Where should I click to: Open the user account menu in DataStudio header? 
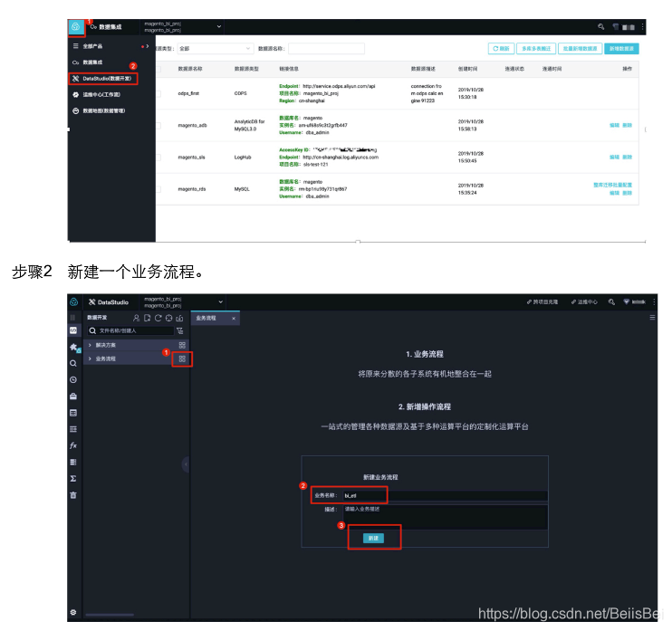point(635,302)
